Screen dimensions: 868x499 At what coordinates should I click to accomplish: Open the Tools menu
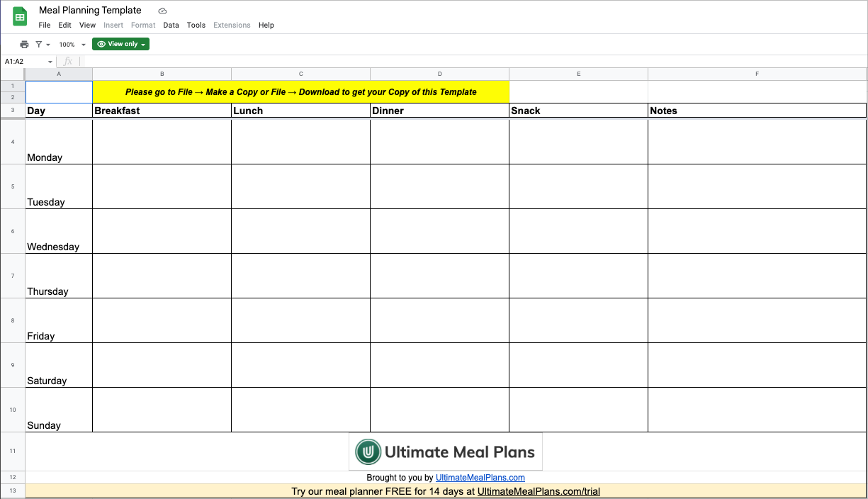coord(196,25)
